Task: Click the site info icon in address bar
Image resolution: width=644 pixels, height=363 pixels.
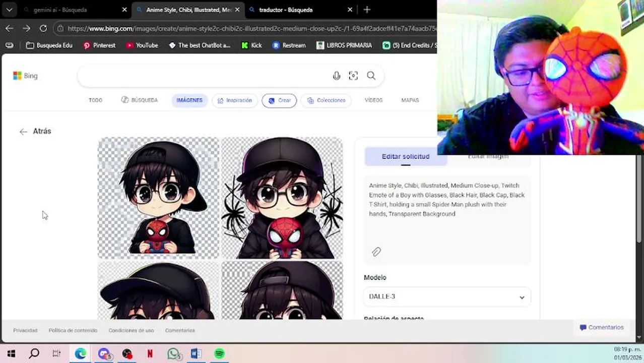Action: click(x=61, y=28)
